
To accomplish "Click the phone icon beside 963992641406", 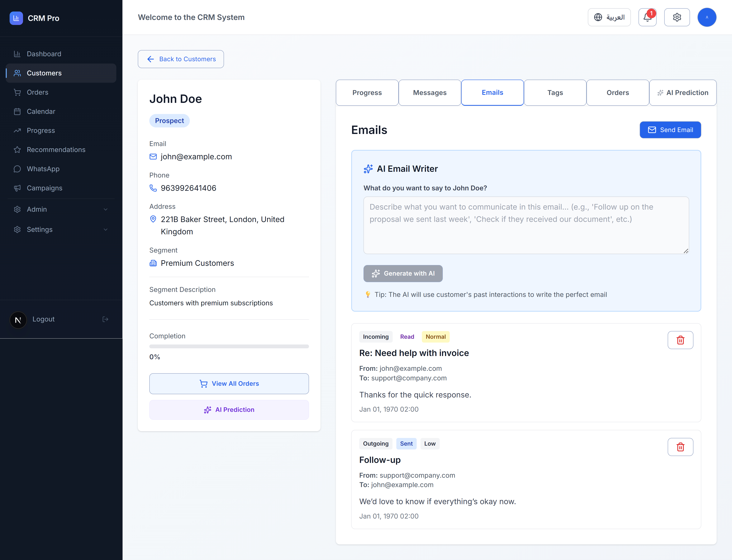I will tap(153, 188).
